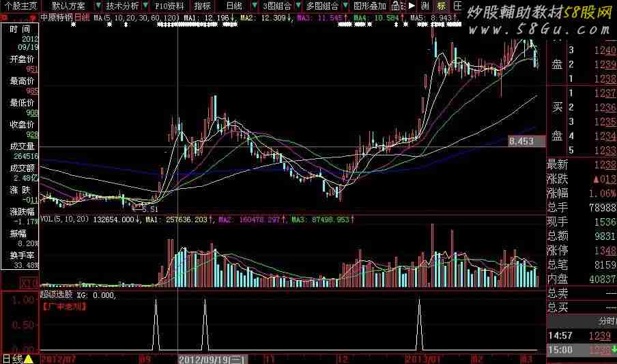The width and height of the screenshot is (617, 364).
Task: Click the 中原特钢 stock name label
Action: [x=57, y=18]
